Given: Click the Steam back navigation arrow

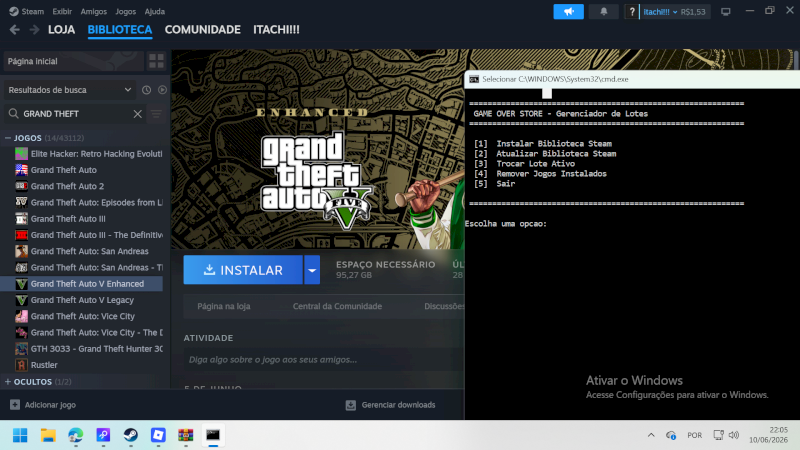Looking at the screenshot, I should (x=14, y=30).
